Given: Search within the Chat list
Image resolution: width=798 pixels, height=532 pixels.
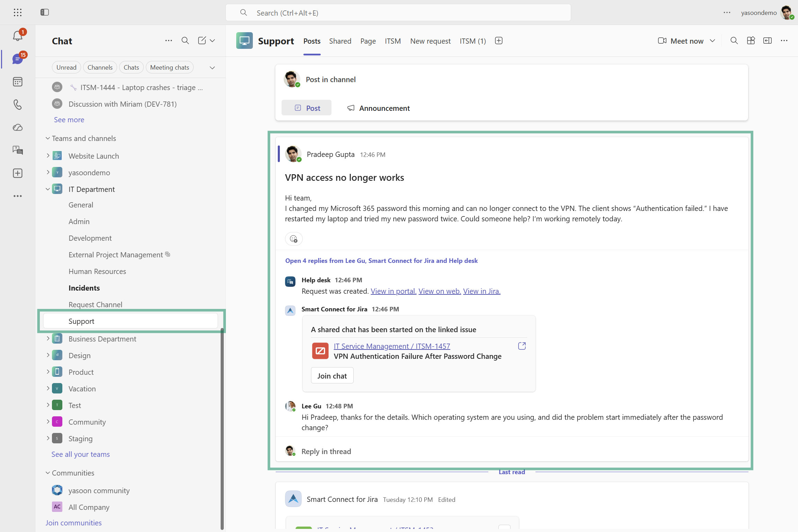Looking at the screenshot, I should click(185, 41).
